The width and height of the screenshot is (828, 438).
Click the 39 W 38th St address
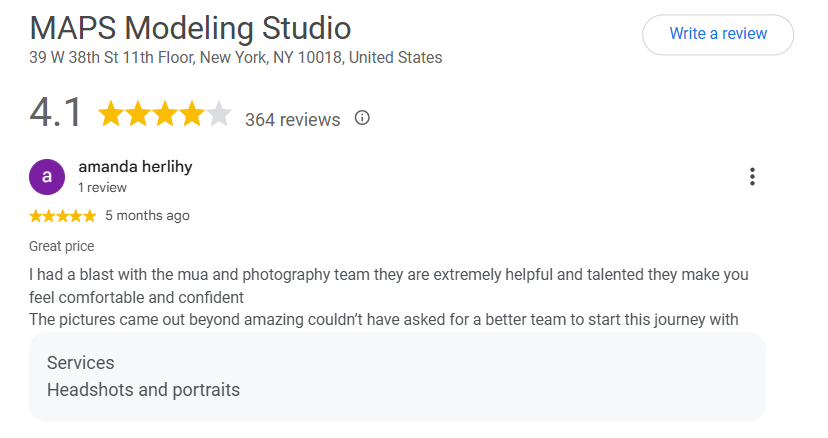coord(236,57)
